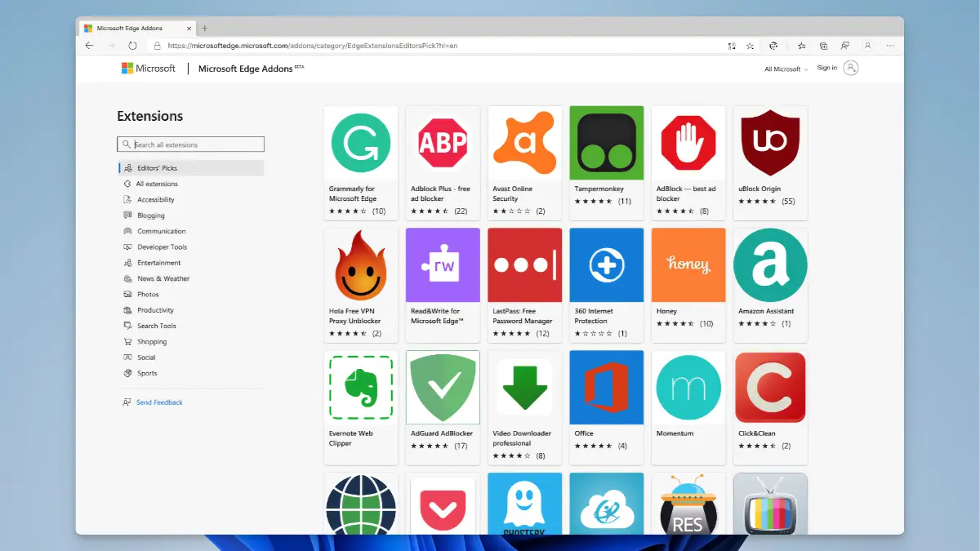Screen dimensions: 980x551
Task: Open the Ghostery ghost icon
Action: (x=525, y=504)
